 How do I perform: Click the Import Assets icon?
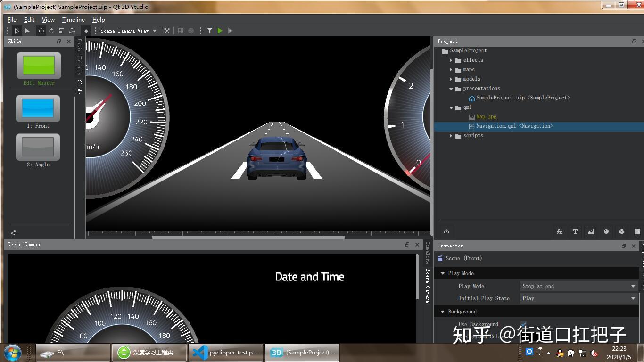tap(446, 231)
